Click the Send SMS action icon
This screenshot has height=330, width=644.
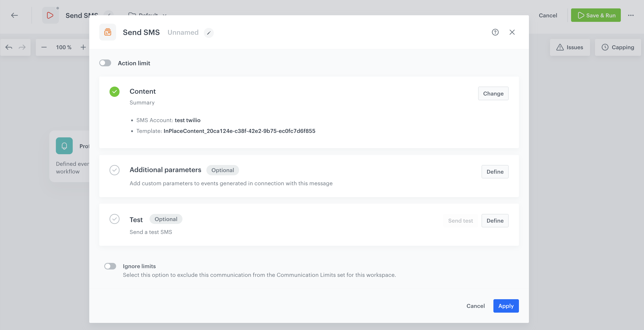108,32
